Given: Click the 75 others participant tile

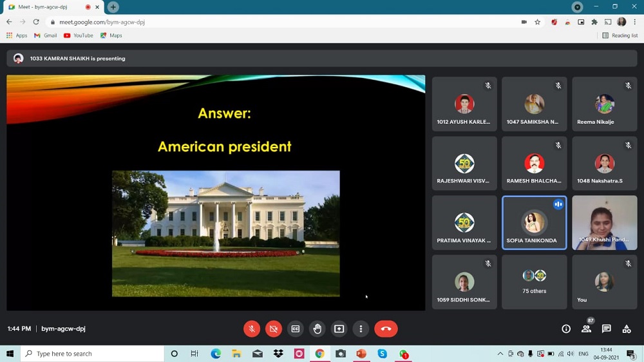Looking at the screenshot, I should point(534,282).
